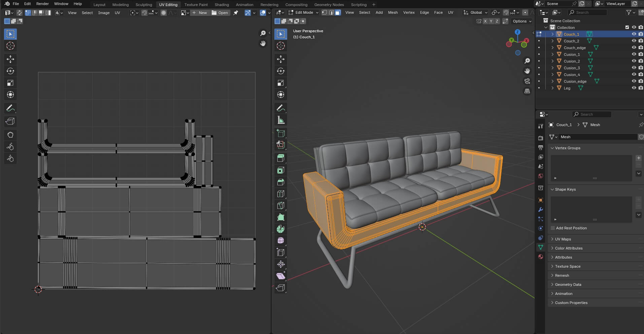Select the Scale tool in 3D viewport
This screenshot has height=334, width=644.
click(x=281, y=83)
